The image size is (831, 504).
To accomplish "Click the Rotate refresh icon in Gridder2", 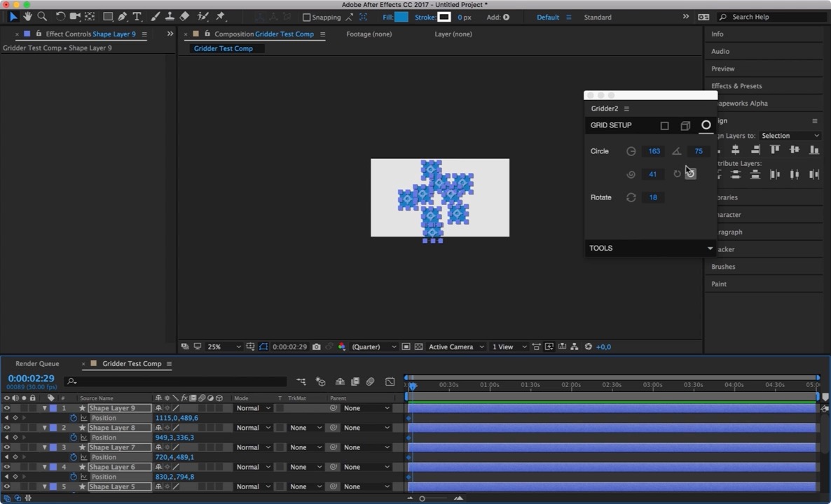I will [x=631, y=197].
